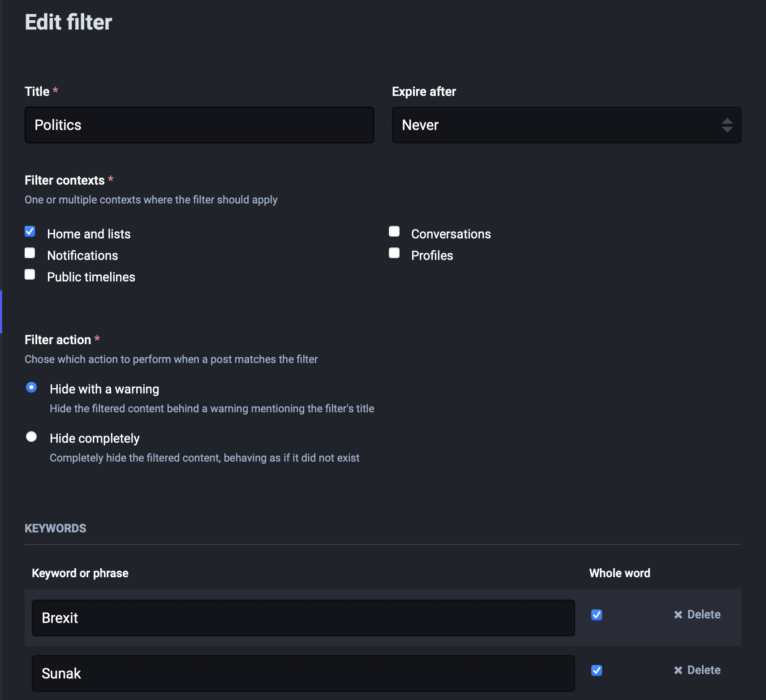Click the Brexit keyword text field
This screenshot has width=766, height=700.
pyautogui.click(x=303, y=618)
